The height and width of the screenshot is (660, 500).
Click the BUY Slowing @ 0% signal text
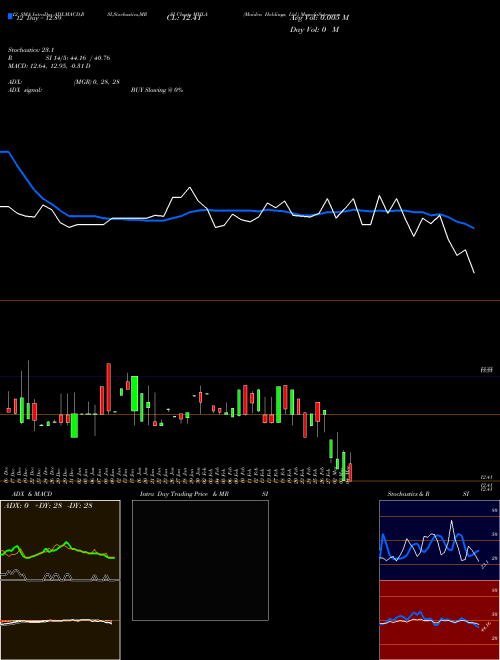pos(157,90)
